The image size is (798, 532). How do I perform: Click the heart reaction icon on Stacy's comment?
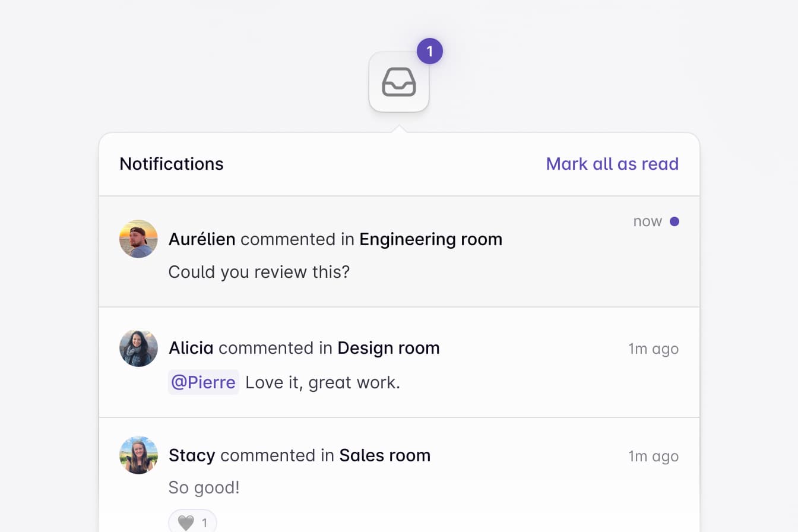coord(185,521)
